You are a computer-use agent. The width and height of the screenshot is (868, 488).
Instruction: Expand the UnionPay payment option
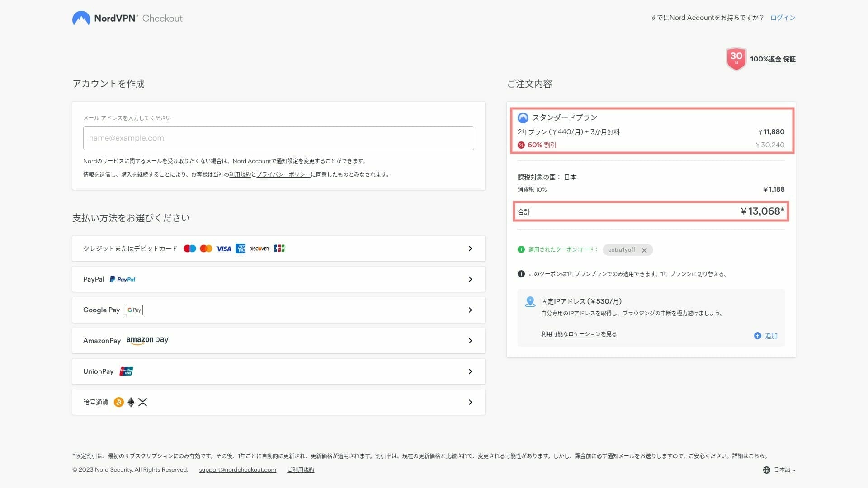[x=278, y=371]
